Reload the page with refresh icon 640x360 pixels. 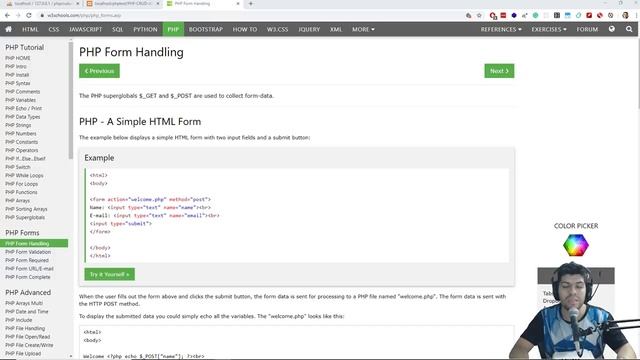pyautogui.click(x=29, y=15)
